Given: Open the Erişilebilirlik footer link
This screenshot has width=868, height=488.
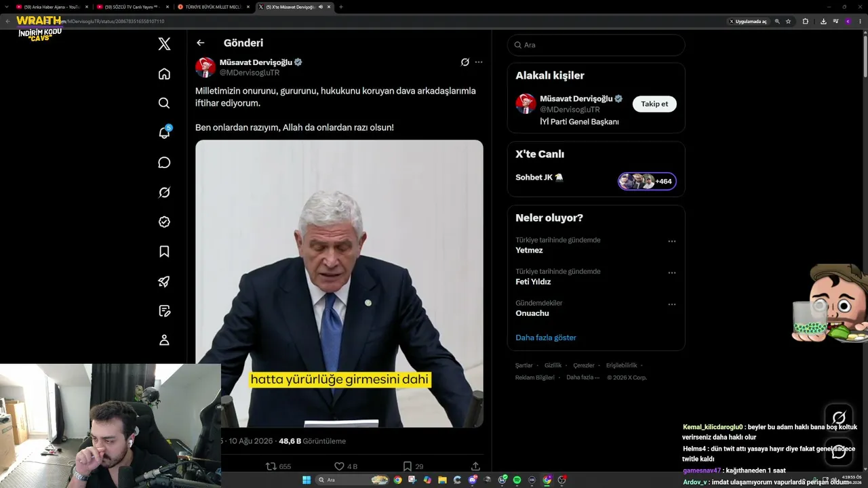Looking at the screenshot, I should (x=622, y=365).
